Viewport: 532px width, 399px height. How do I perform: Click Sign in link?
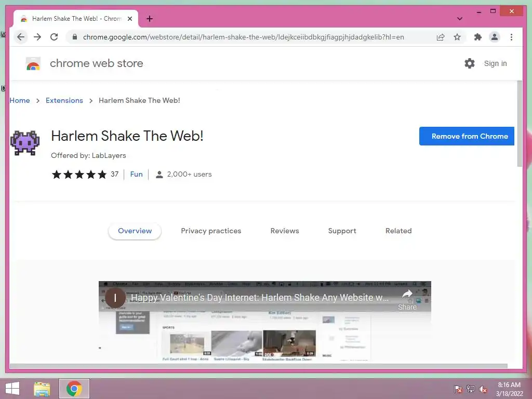pos(495,63)
